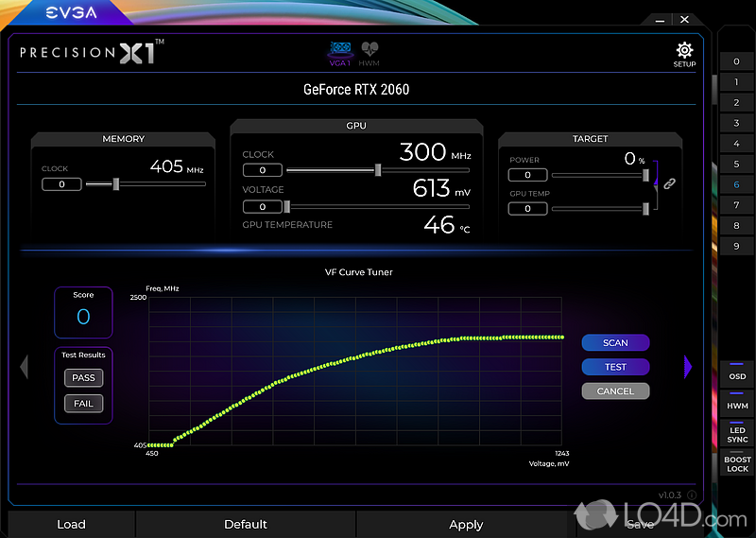The height and width of the screenshot is (538, 756).
Task: Apply the current settings
Action: [x=466, y=525]
